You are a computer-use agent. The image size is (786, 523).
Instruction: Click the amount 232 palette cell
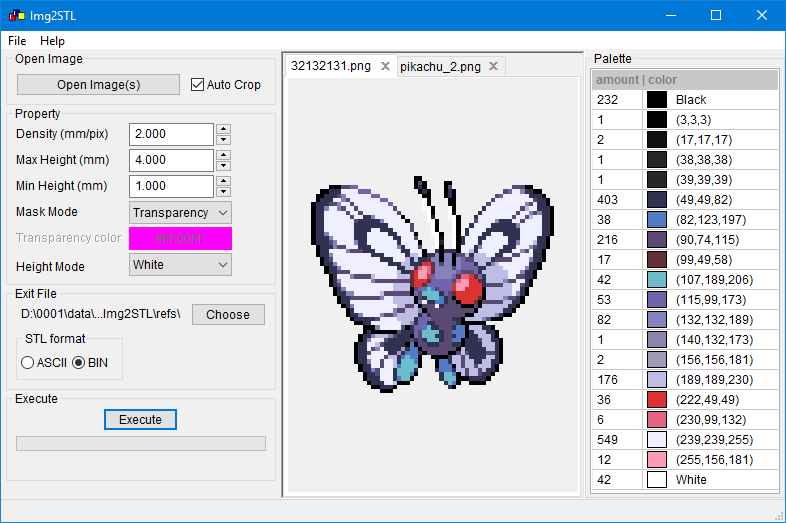(x=617, y=100)
